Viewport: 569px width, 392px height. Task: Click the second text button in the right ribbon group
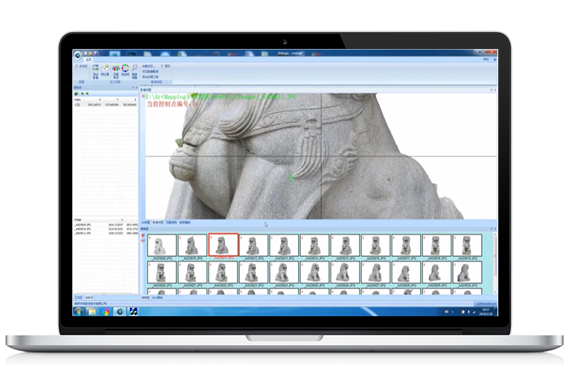tap(150, 72)
